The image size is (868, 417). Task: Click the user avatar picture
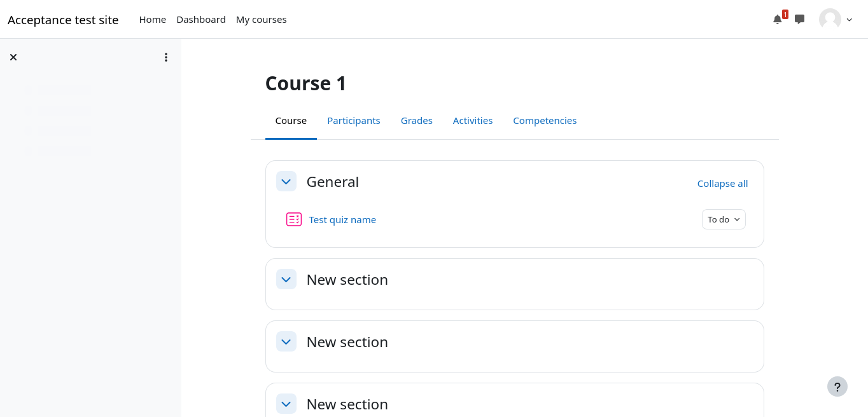click(x=829, y=19)
